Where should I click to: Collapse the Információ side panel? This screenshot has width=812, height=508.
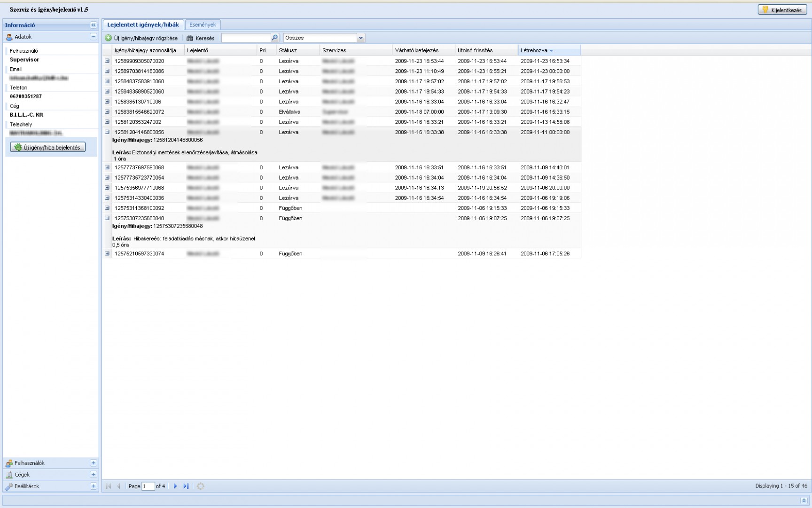click(x=93, y=25)
